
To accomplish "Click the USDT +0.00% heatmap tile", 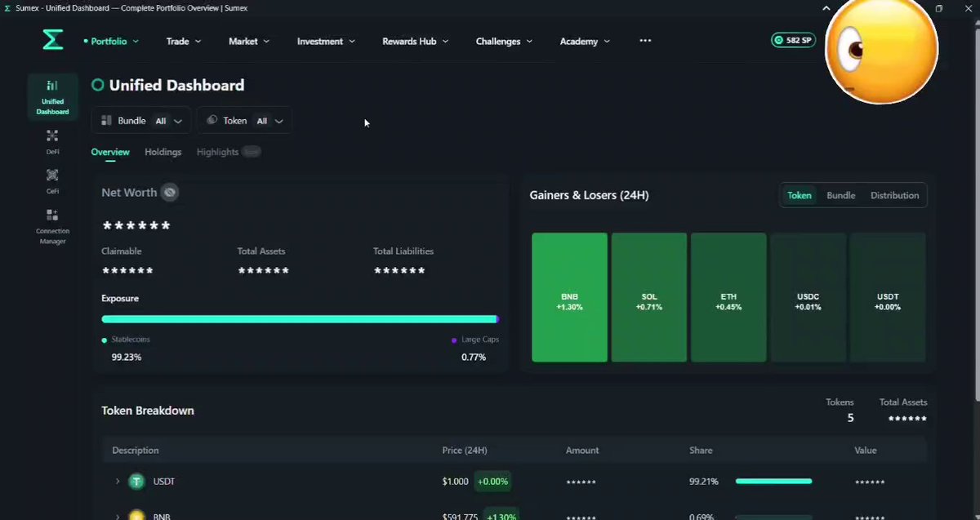I will [888, 297].
